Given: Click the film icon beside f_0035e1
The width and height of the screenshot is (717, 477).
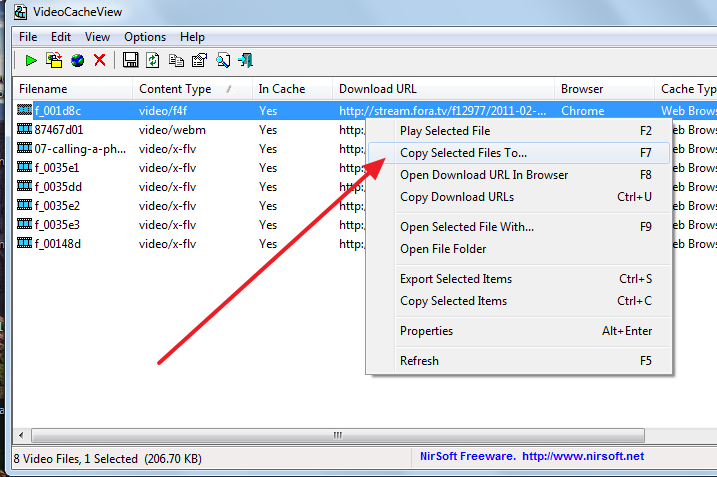Looking at the screenshot, I should [25, 167].
